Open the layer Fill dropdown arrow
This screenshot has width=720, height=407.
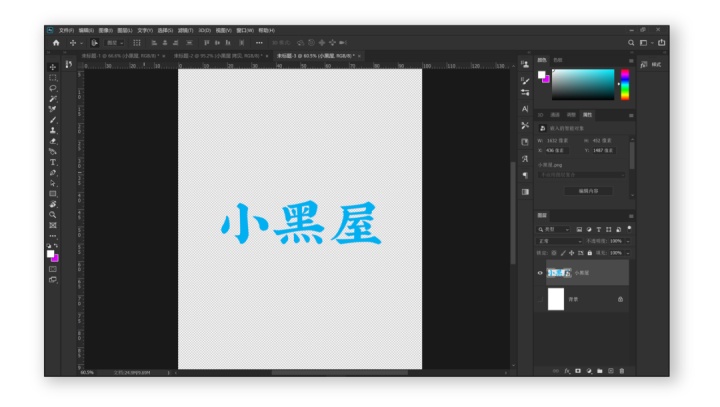point(628,253)
